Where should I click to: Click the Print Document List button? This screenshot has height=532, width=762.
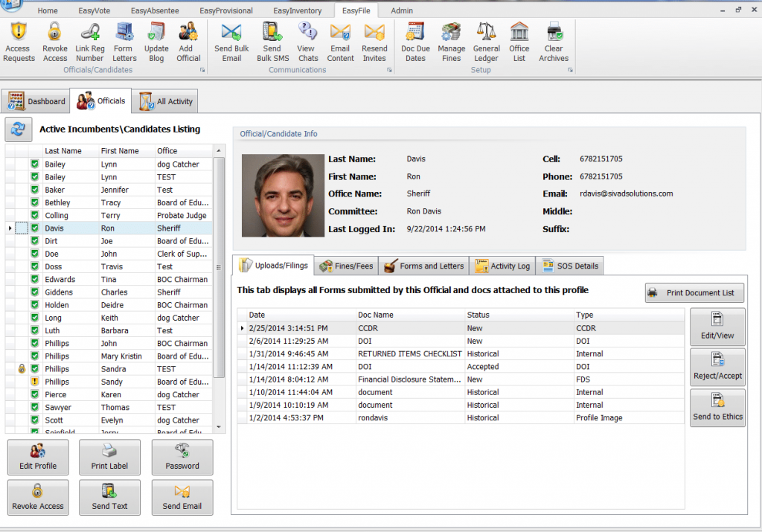(x=694, y=292)
